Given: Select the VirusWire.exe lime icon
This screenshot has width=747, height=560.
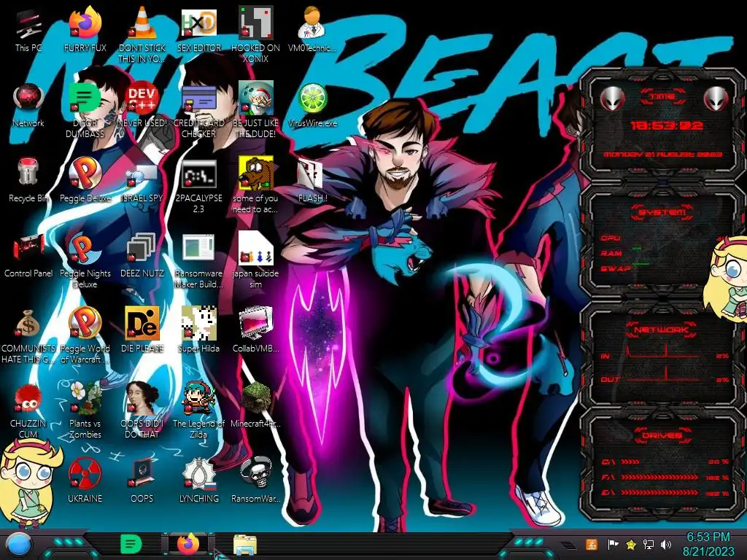Looking at the screenshot, I should pos(312,106).
